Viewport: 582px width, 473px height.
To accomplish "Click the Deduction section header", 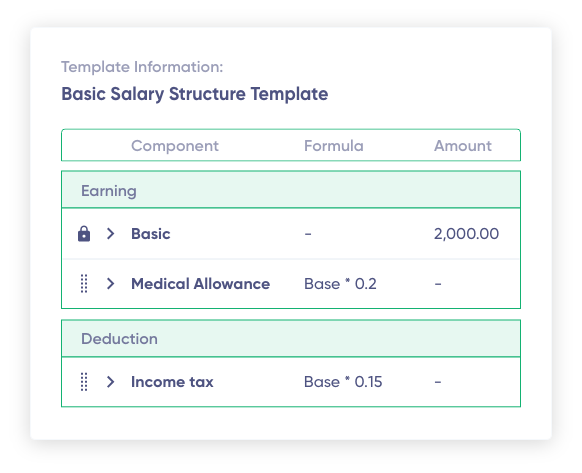I will click(291, 339).
